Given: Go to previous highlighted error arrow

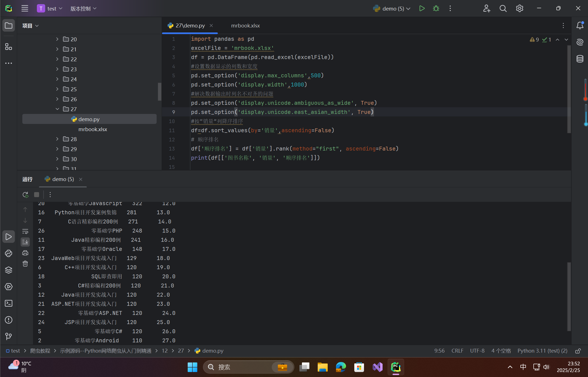Looking at the screenshot, I should click(x=558, y=40).
